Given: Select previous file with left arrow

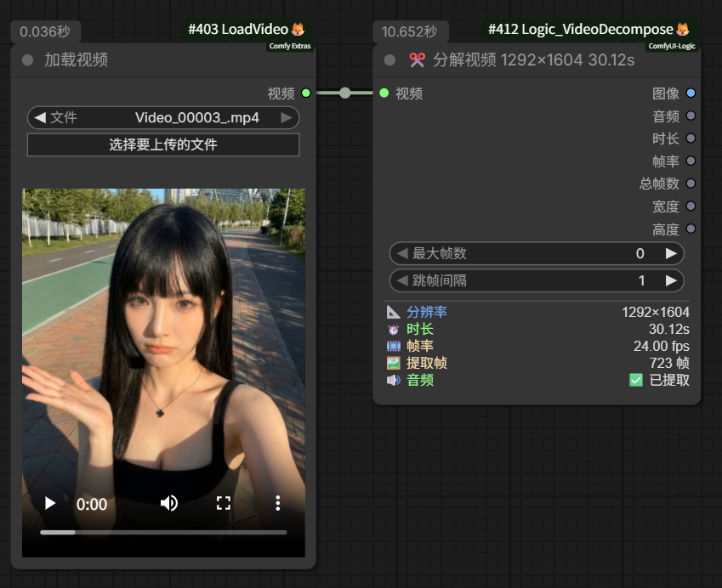Looking at the screenshot, I should tap(40, 118).
